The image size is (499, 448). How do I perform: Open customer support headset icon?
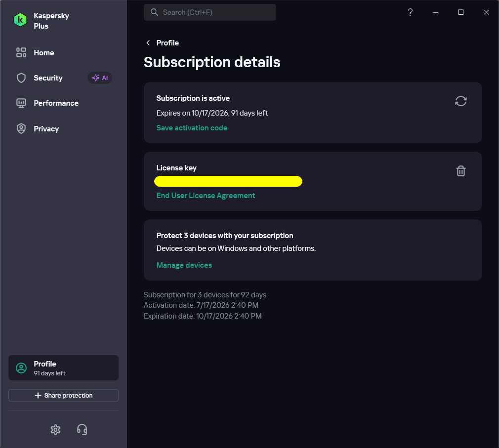82,430
